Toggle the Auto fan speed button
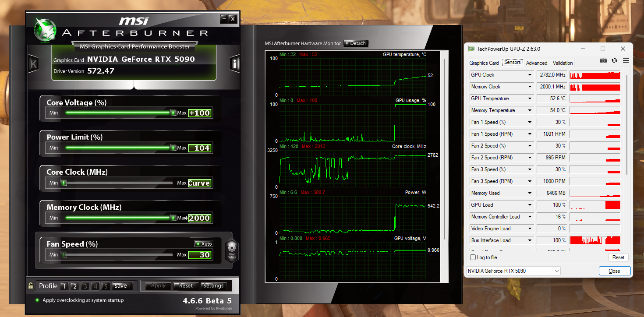This screenshot has width=644, height=317. (x=204, y=244)
